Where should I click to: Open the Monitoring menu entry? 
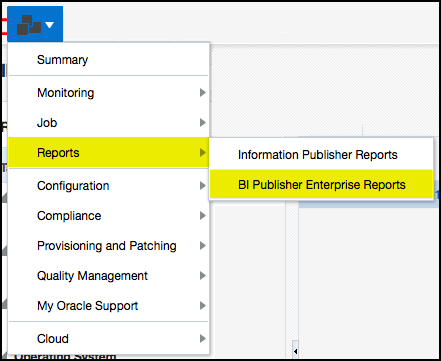[108, 93]
